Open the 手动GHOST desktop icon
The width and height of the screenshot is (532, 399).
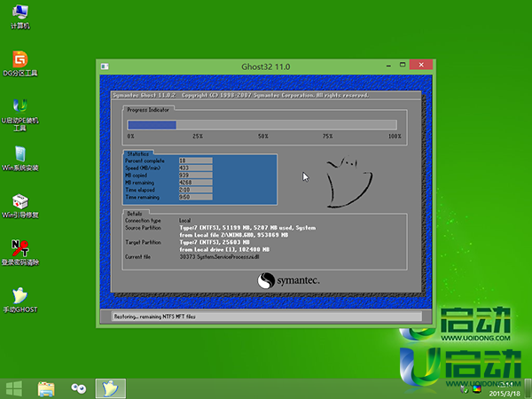20,301
